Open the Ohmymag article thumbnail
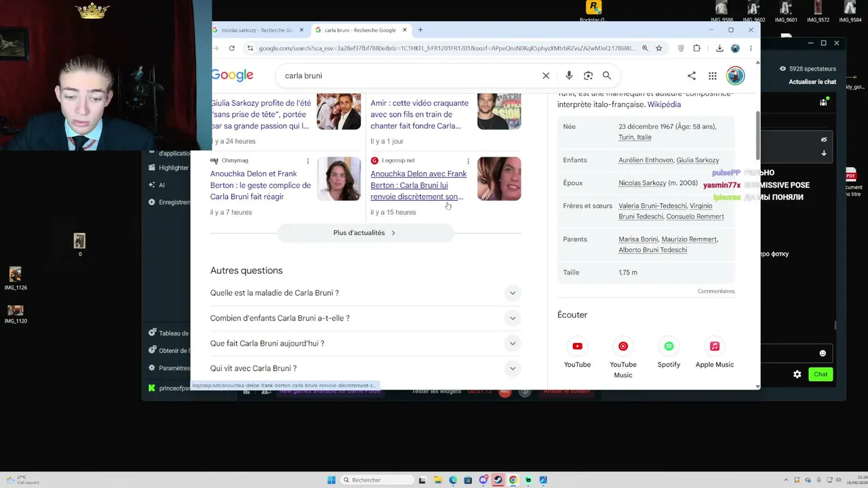This screenshot has height=488, width=868. click(x=339, y=179)
